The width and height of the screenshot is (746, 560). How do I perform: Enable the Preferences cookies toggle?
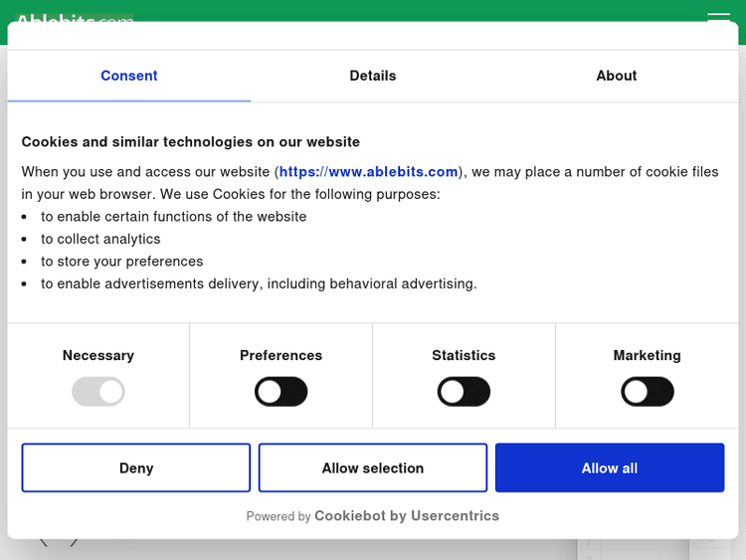(x=280, y=392)
